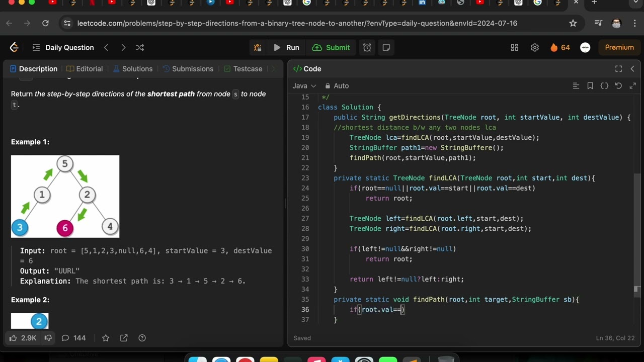Click the Example 2 heading
644x362 pixels.
(x=30, y=300)
